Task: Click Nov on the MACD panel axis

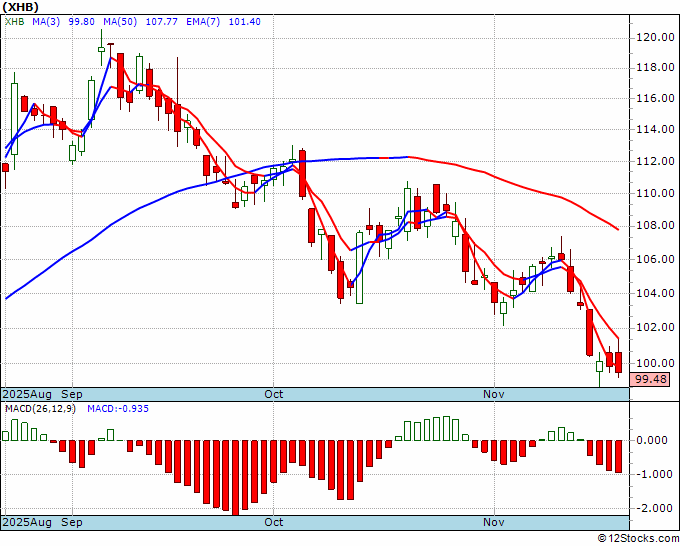Action: [494, 522]
